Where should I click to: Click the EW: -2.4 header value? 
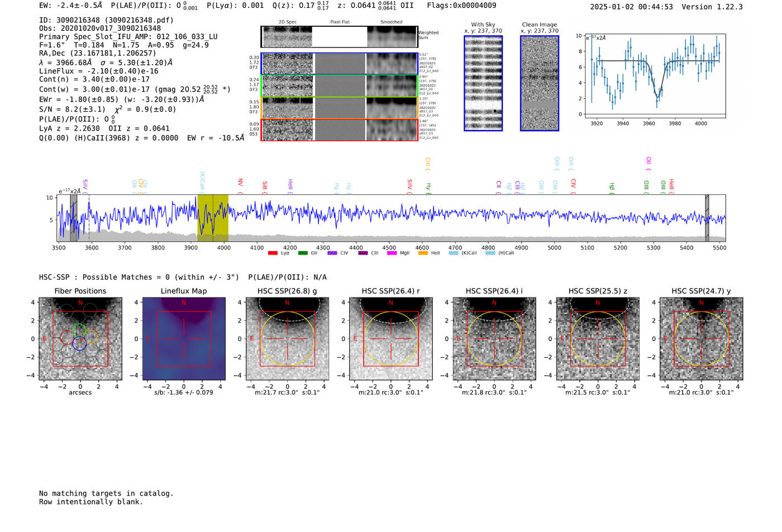pos(71,6)
